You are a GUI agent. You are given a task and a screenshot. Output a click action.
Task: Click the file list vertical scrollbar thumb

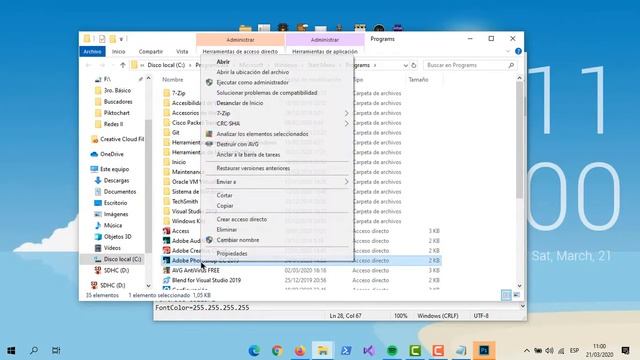tap(519, 140)
